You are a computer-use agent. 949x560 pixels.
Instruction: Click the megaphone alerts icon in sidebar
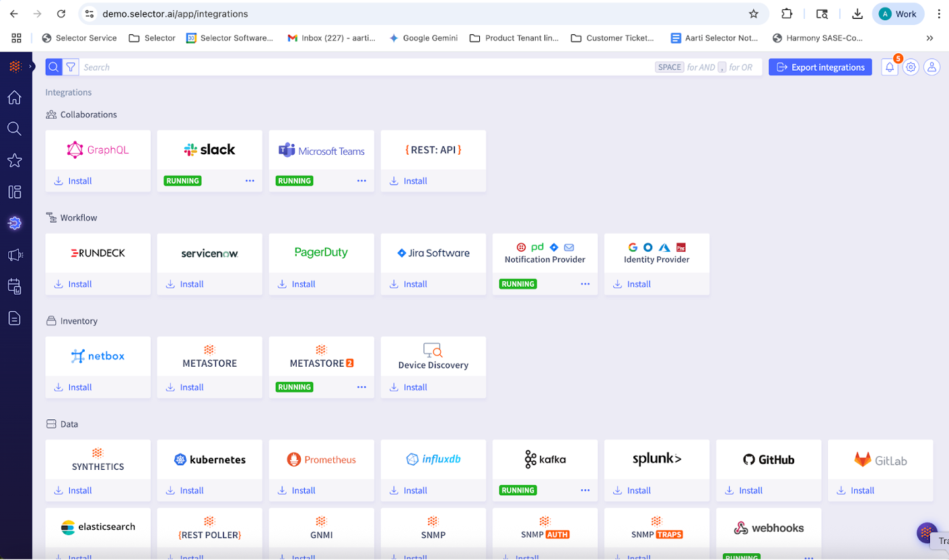tap(14, 255)
